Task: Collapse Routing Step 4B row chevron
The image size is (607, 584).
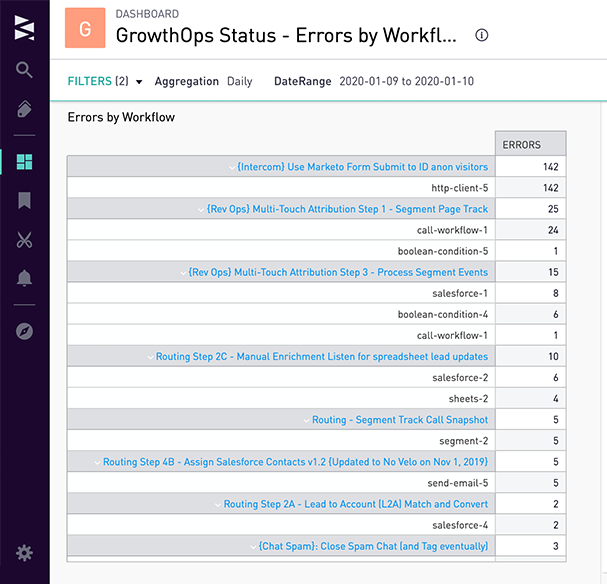Action: (98, 462)
